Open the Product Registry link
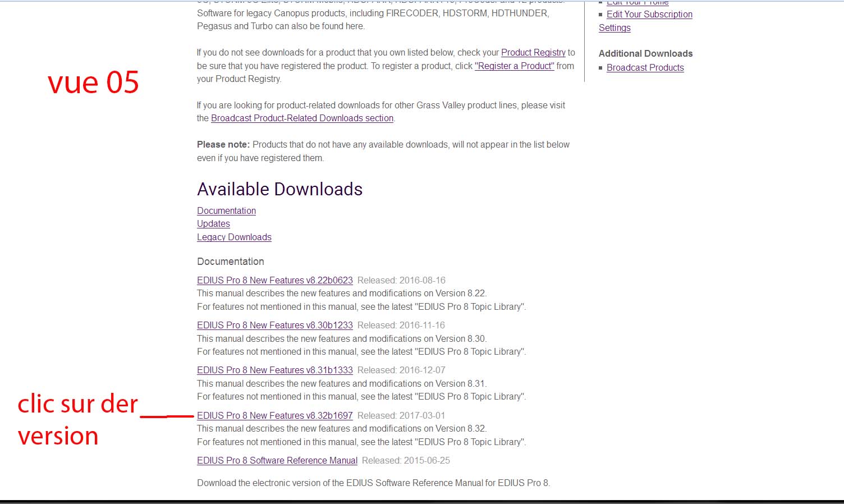 [533, 52]
